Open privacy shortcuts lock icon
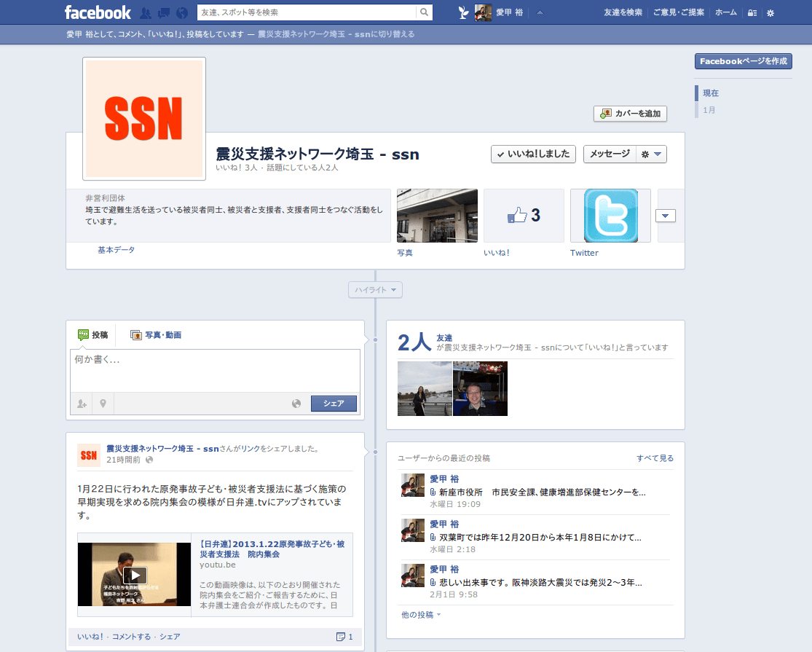812x652 pixels. (752, 13)
